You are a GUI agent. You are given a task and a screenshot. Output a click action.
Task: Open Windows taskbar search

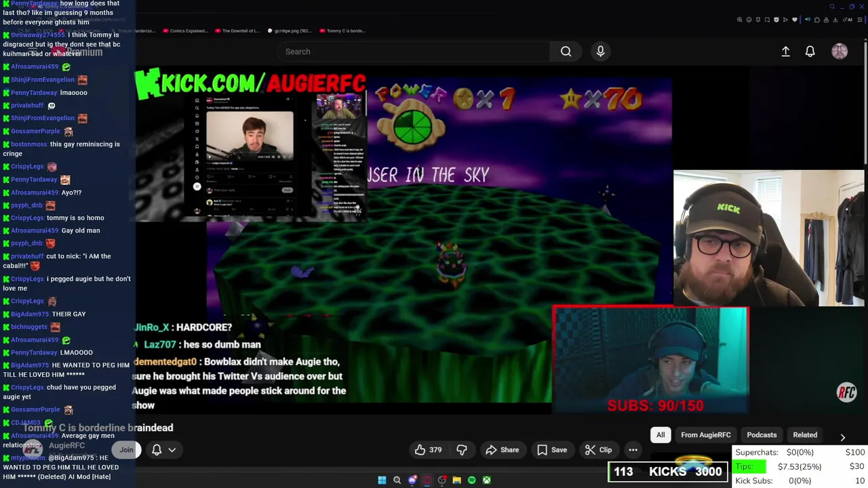(x=397, y=481)
